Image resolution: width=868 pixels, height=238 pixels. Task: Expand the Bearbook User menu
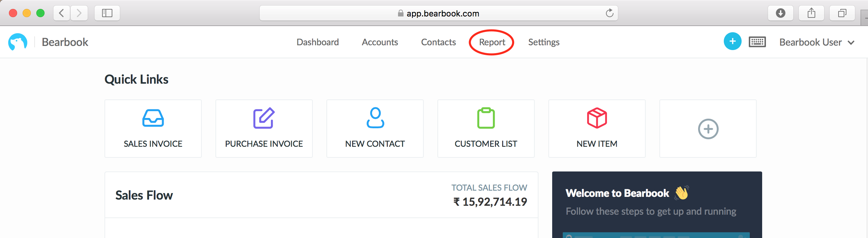[817, 42]
